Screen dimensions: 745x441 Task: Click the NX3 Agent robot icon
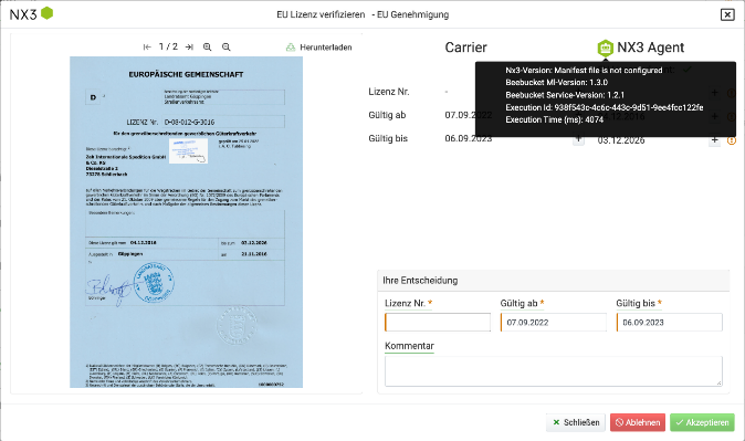(605, 48)
